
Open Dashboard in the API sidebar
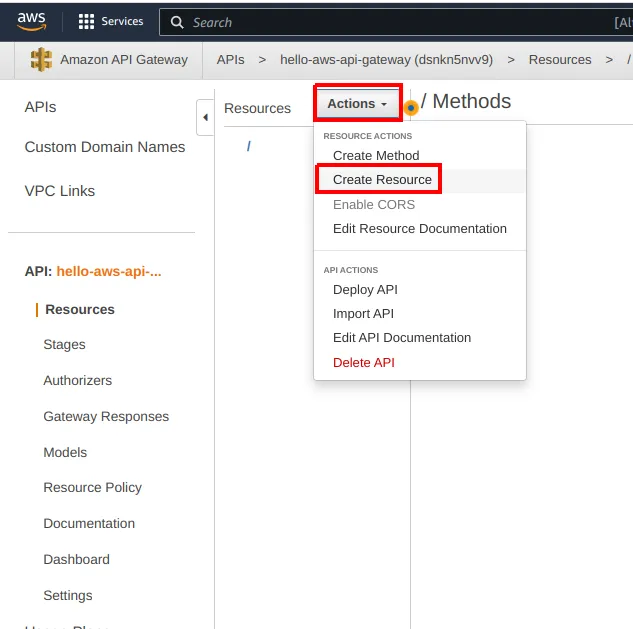(x=76, y=559)
